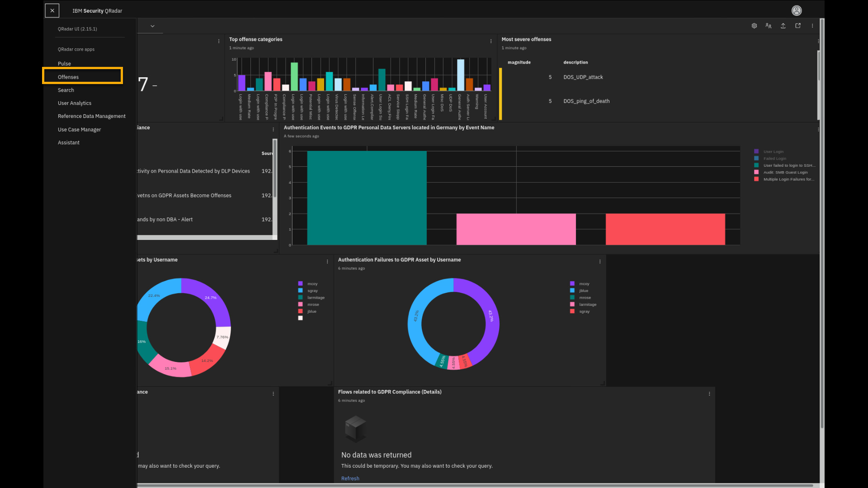Click the share-with-users icon
The width and height of the screenshot is (868, 488).
point(769,26)
